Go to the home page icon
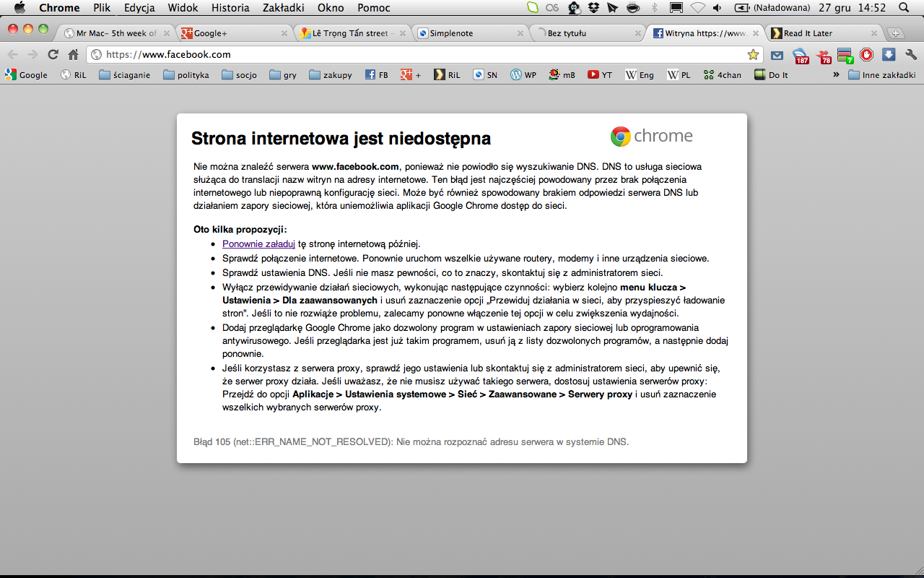Viewport: 924px width, 578px height. pos(73,54)
